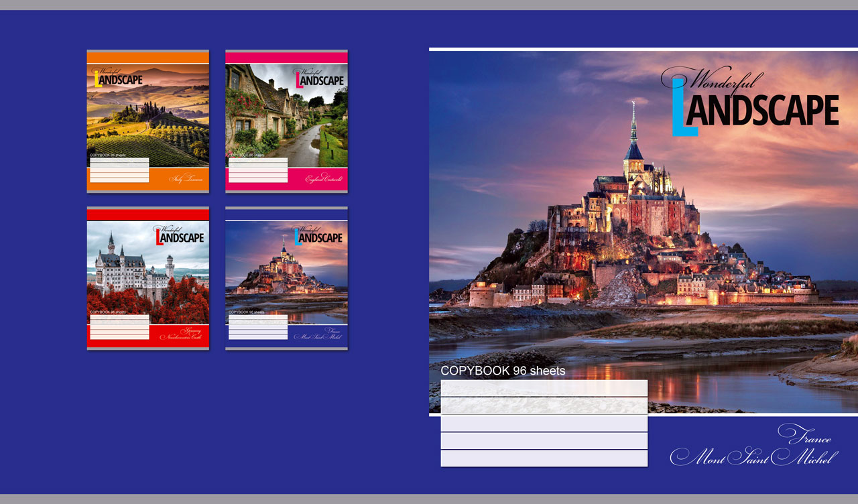Click the name label on the Tuscany cover
The image size is (858, 504).
pos(119,170)
